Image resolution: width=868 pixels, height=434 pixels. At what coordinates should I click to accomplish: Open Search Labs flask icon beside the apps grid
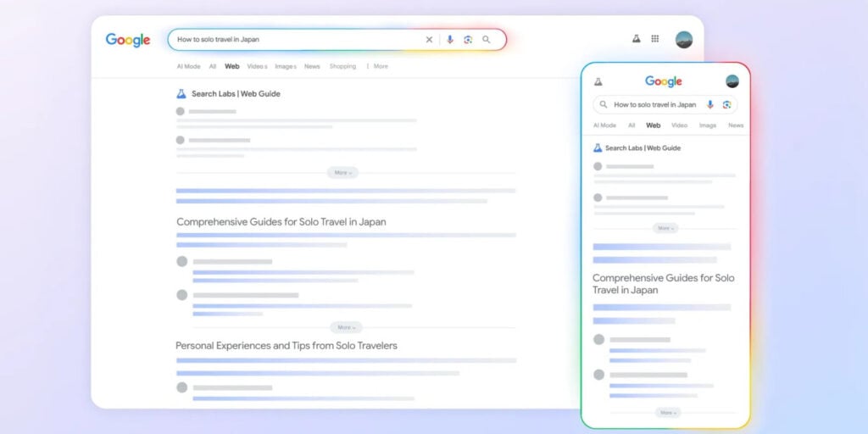(x=636, y=39)
